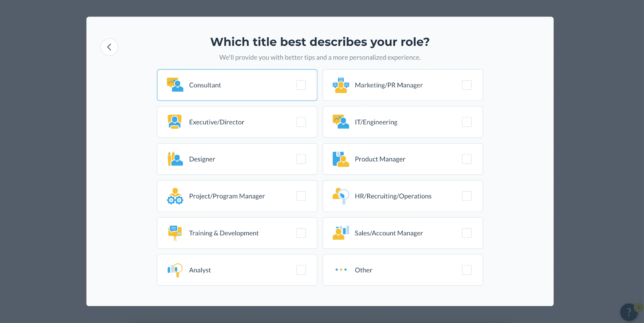Click the Consultant role icon

click(175, 85)
